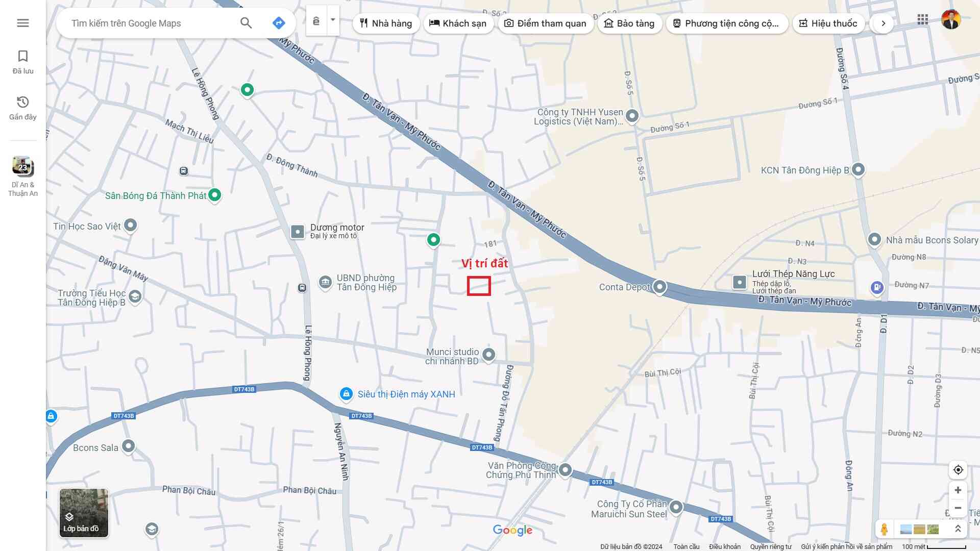Select the Hiệu thuốc chip
The width and height of the screenshot is (980, 551).
[828, 23]
